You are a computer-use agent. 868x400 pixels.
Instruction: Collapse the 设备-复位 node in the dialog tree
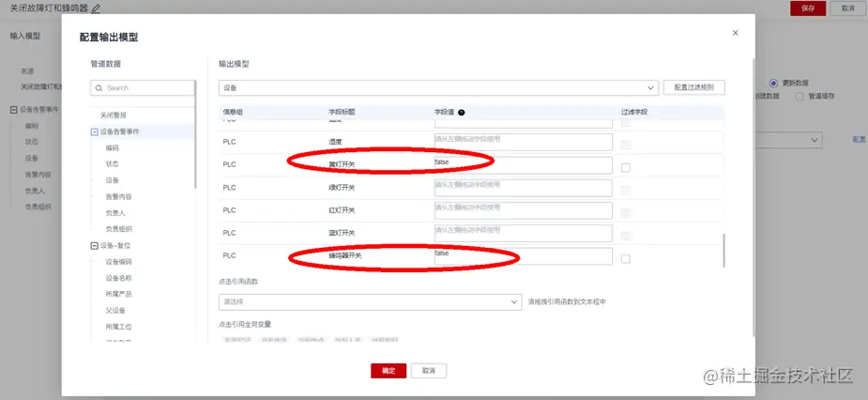94,245
